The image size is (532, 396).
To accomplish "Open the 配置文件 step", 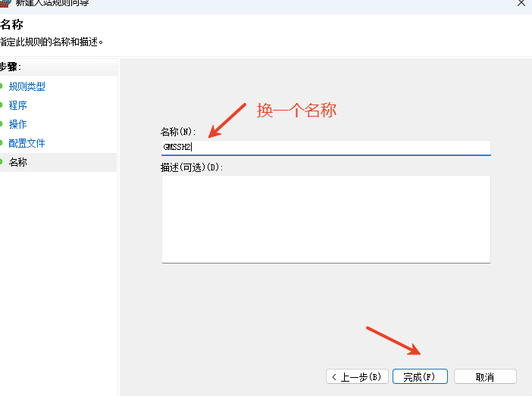I will click(x=27, y=143).
